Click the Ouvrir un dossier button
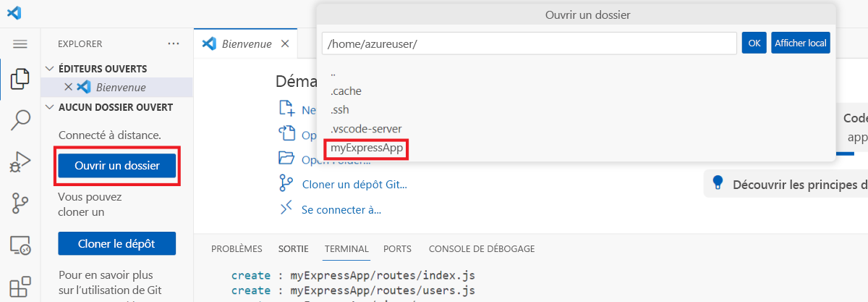The height and width of the screenshot is (302, 868). tap(116, 166)
